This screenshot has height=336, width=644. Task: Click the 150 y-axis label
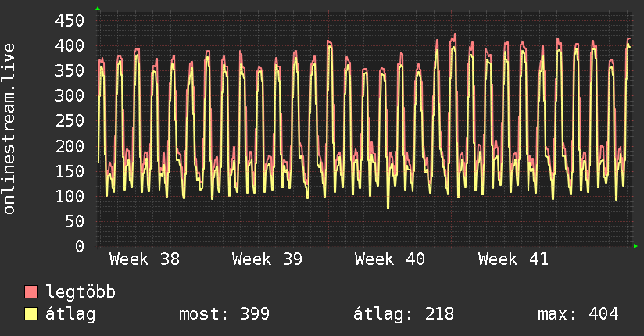point(70,171)
